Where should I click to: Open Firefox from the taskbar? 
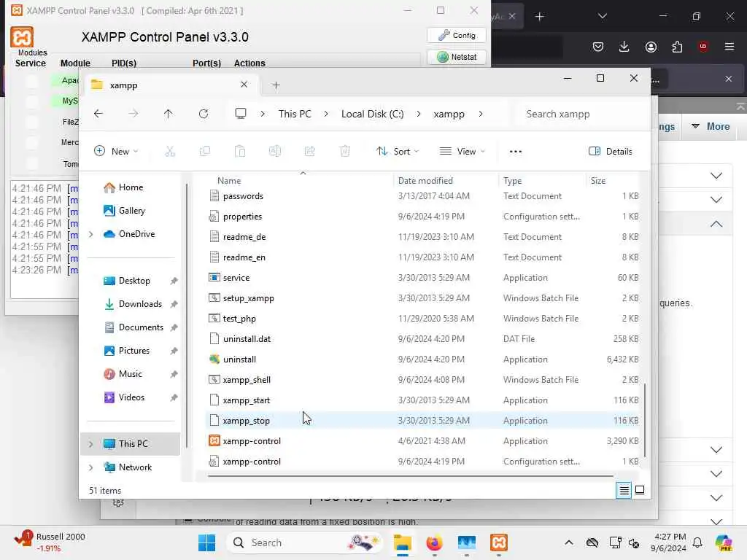[x=434, y=542]
